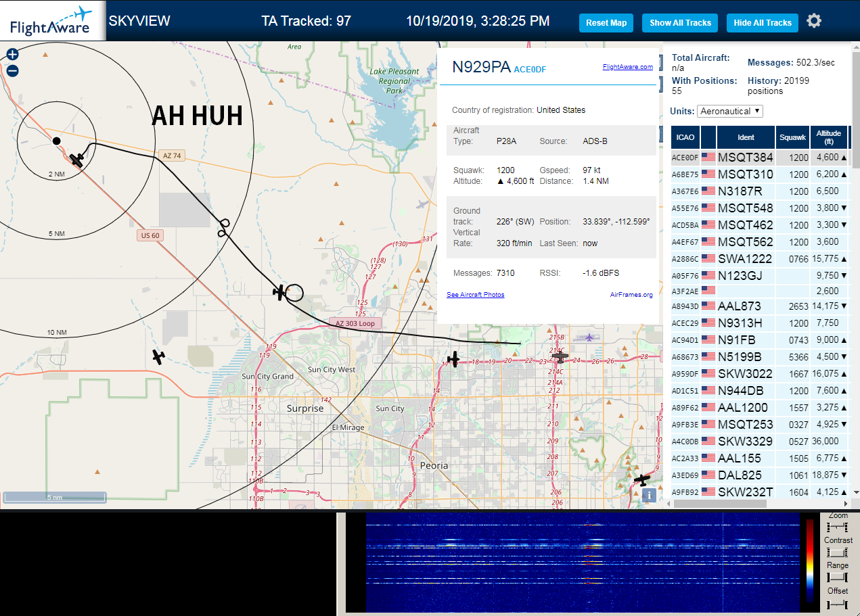860x616 pixels.
Task: Select the MSQT310 aircraft row
Action: click(761, 174)
